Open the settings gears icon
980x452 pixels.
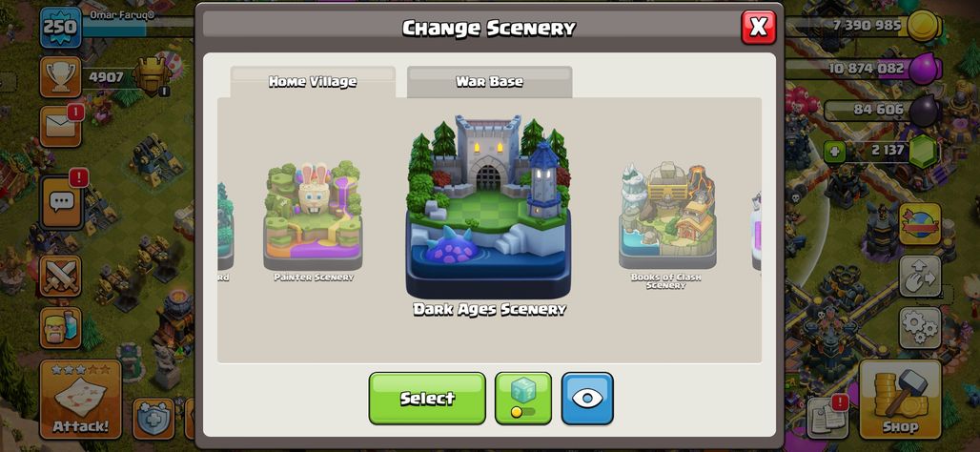[920, 328]
